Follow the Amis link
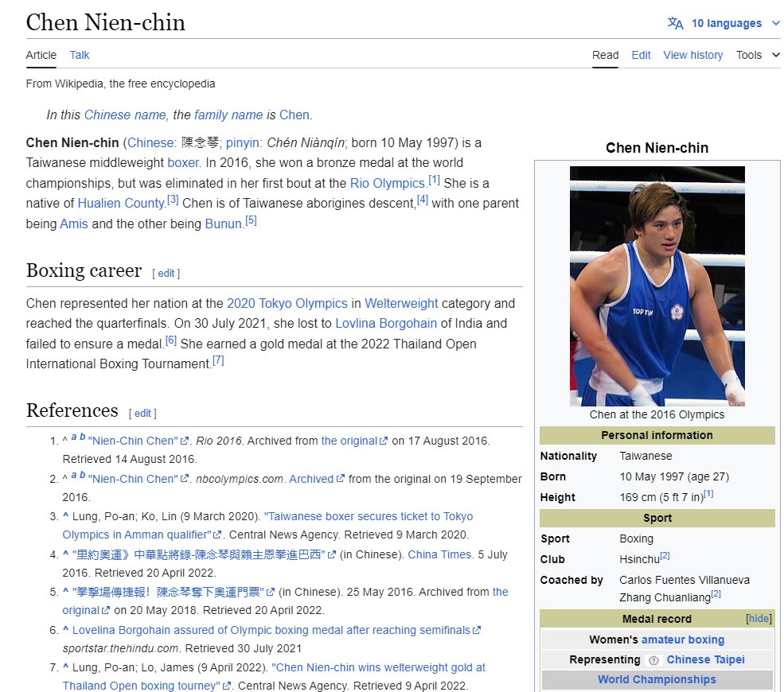 click(74, 224)
